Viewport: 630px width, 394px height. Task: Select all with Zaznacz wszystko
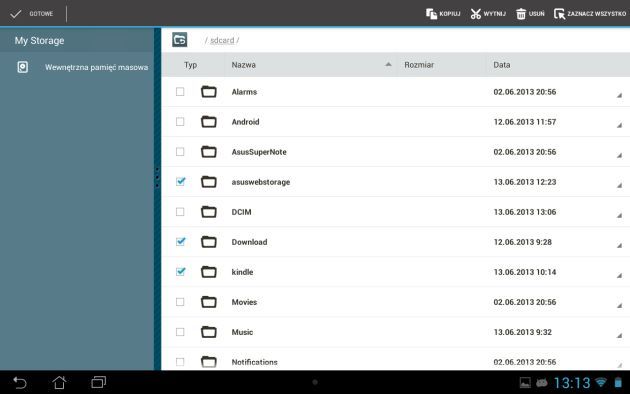(590, 14)
